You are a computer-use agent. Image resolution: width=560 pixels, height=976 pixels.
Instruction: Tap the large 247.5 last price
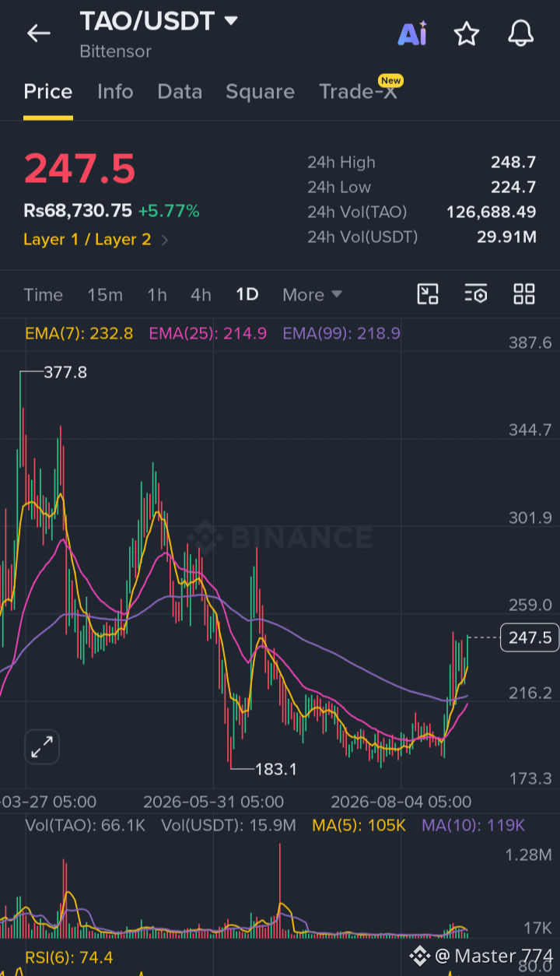coord(79,169)
